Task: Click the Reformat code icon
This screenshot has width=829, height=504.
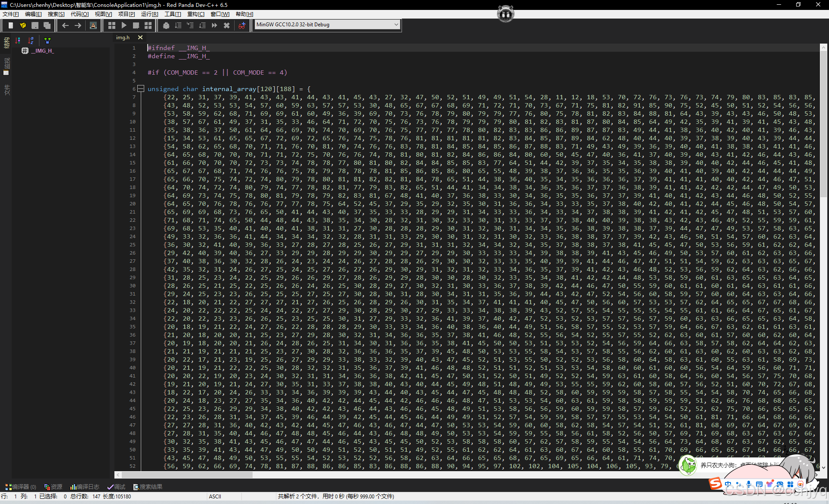Action: tap(93, 25)
